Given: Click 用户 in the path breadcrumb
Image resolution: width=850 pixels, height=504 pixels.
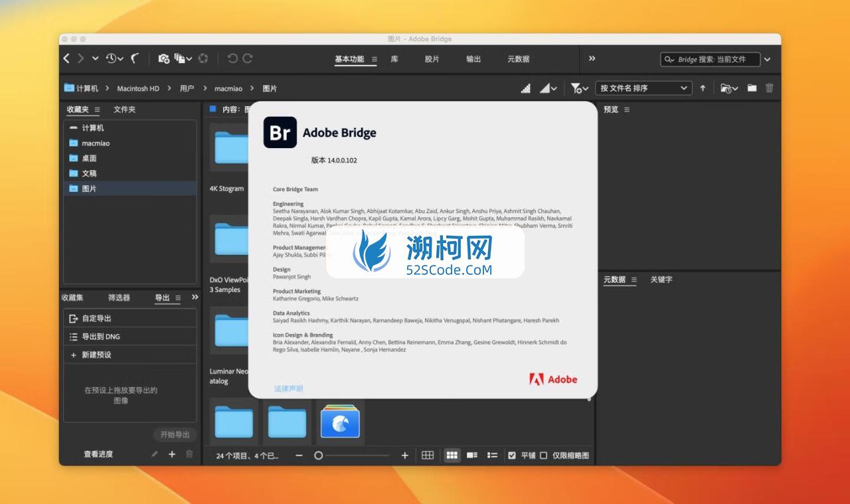Looking at the screenshot, I should pyautogui.click(x=187, y=88).
